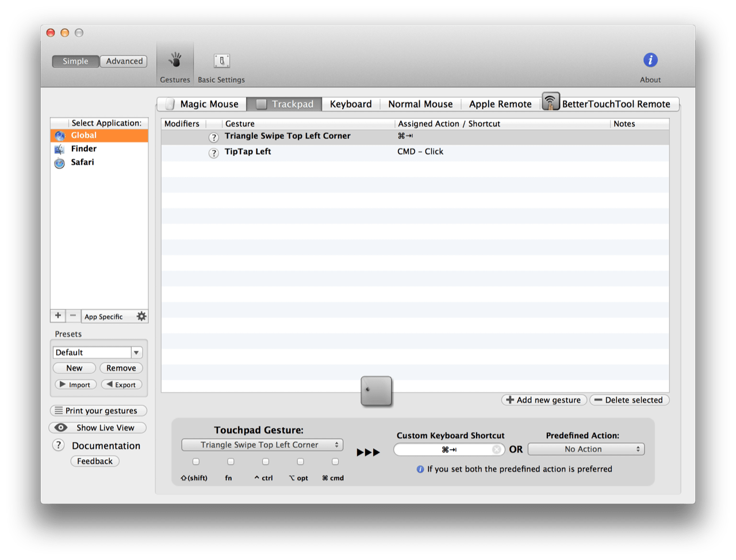Clear the custom keyboard shortcut field
Viewport: 736px width, 560px height.
point(496,450)
